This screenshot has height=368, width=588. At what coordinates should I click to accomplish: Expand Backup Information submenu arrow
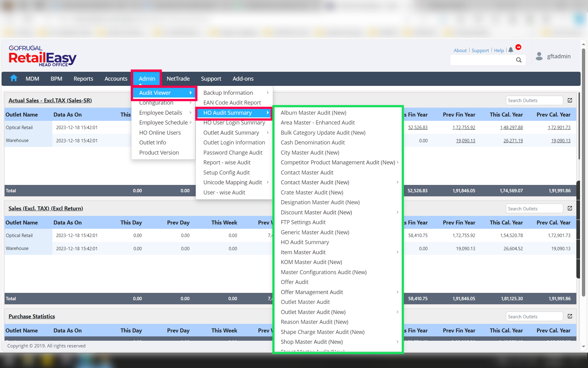[x=268, y=93]
